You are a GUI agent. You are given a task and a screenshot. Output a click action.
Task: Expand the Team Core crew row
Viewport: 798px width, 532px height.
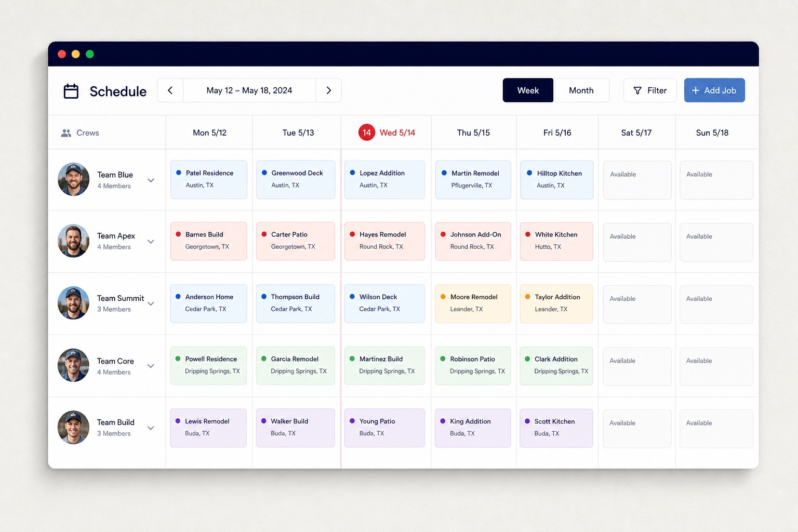151,366
